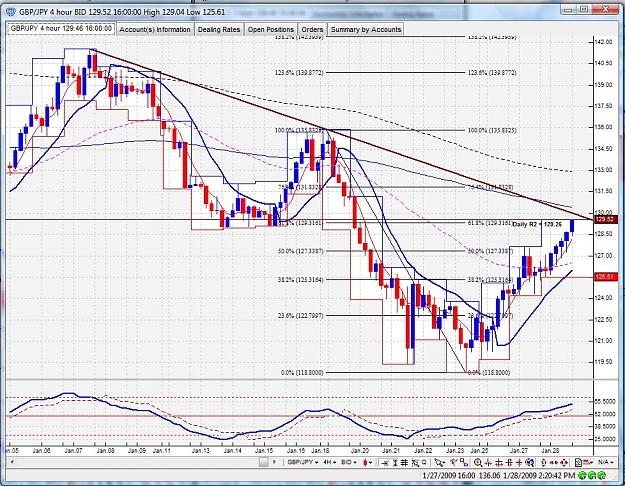625x486 pixels.
Task: Click the Jan.28 date label
Action: 550,451
